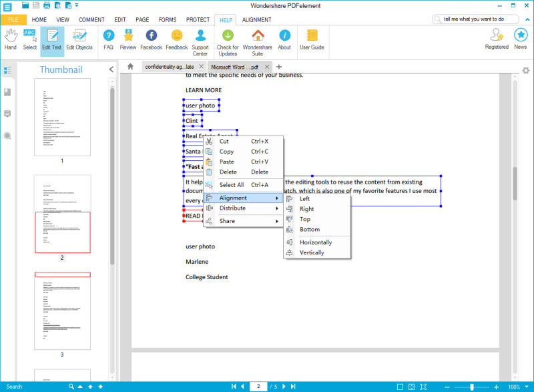Jump to last page button
Viewport: 534px width, 392px height.
293,386
